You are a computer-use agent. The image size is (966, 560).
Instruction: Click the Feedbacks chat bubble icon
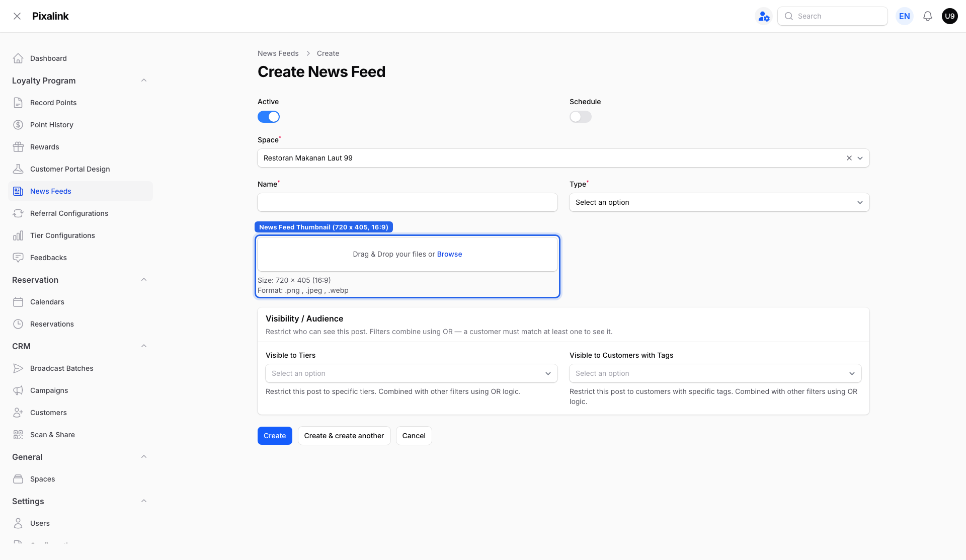click(x=18, y=258)
